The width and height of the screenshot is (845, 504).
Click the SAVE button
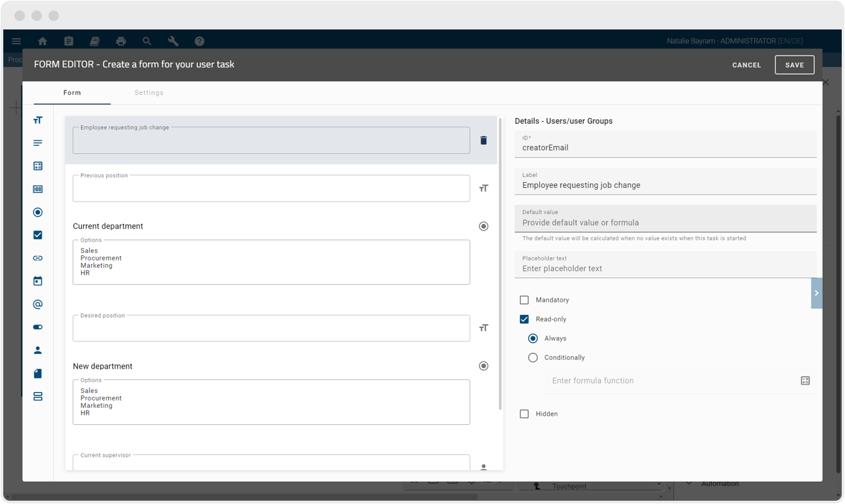click(x=795, y=65)
